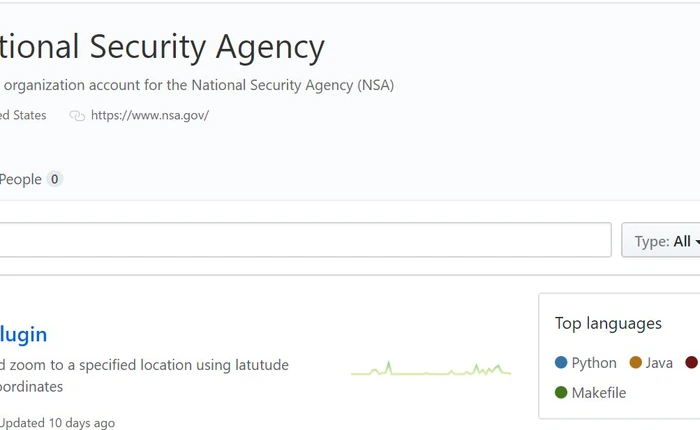
Task: Click the link icon beside the NSA URL
Action: pyautogui.click(x=77, y=116)
